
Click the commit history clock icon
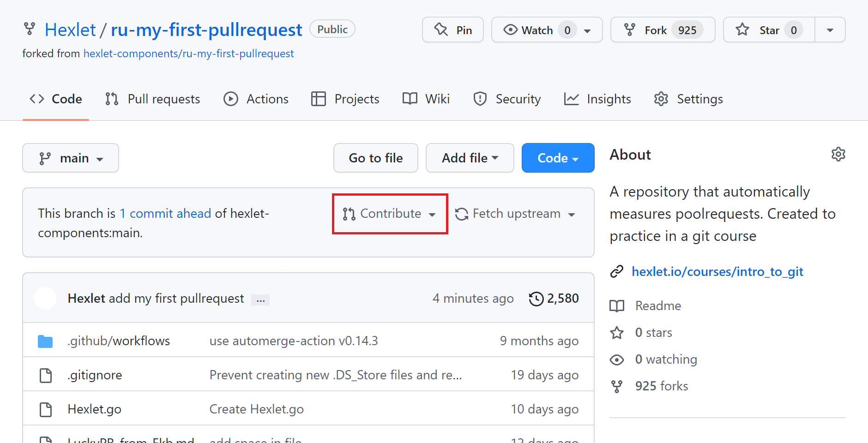pyautogui.click(x=536, y=299)
